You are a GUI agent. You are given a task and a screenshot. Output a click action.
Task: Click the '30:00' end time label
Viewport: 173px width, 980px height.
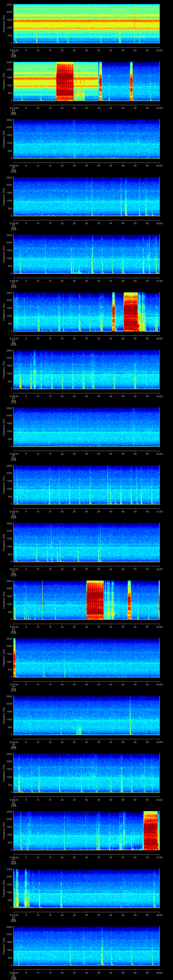(159, 454)
